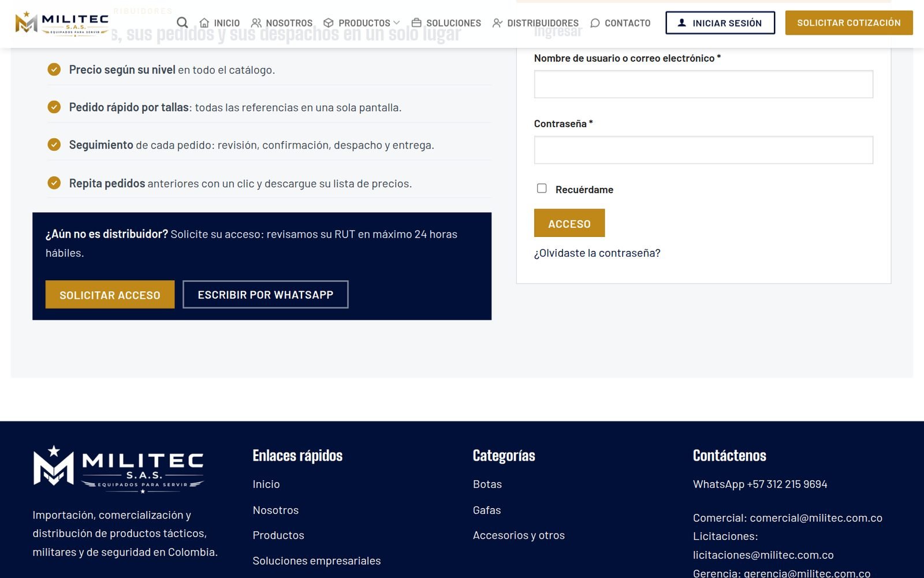Screen dimensions: 924x578
Task: Click the Categorías footer heading
Action: 504,456
